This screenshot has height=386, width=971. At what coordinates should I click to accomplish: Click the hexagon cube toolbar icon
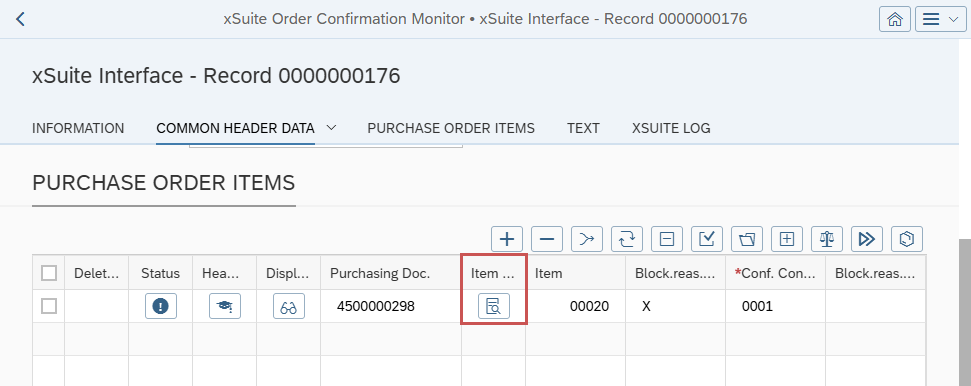pos(907,239)
